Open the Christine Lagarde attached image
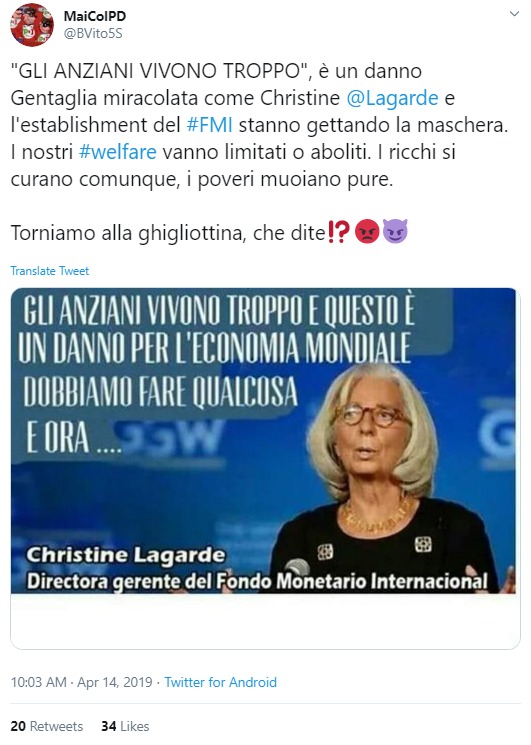 [x=263, y=440]
